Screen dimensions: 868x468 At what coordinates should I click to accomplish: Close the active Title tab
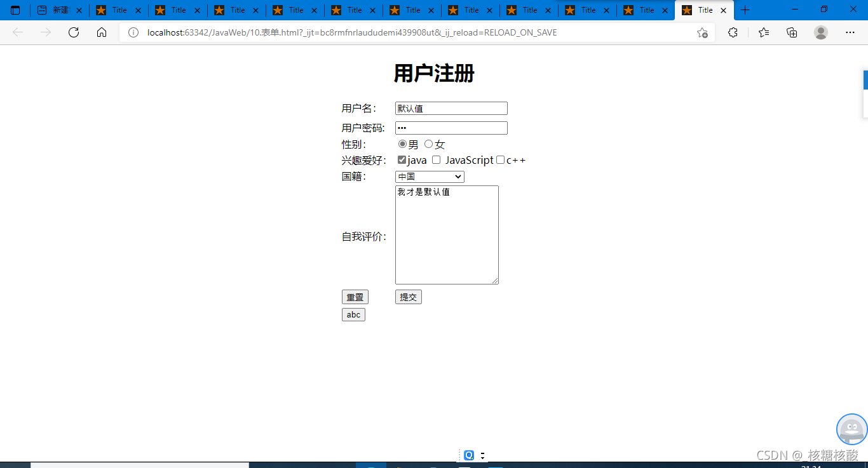723,10
